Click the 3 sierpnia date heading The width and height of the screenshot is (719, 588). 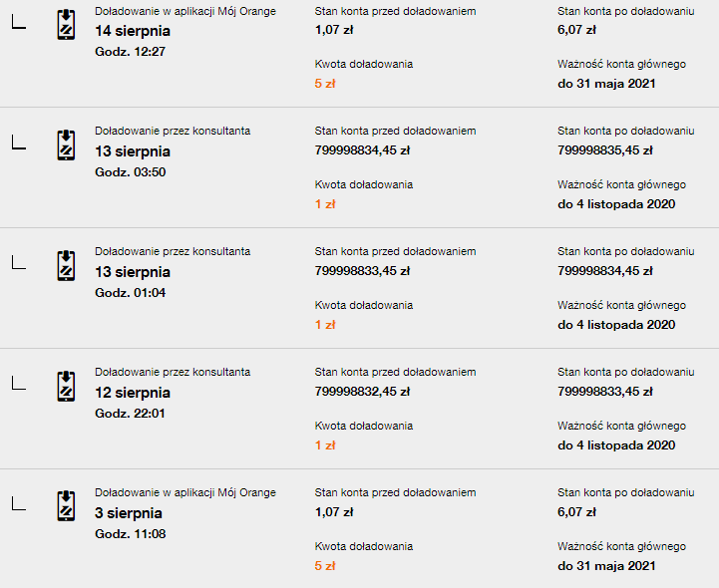(128, 513)
